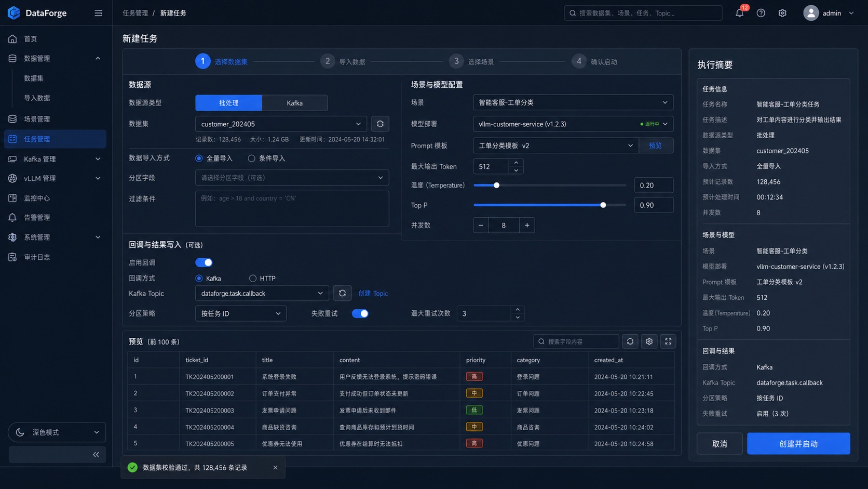This screenshot has height=489, width=868.
Task: Open the notifications bell icon
Action: (739, 13)
